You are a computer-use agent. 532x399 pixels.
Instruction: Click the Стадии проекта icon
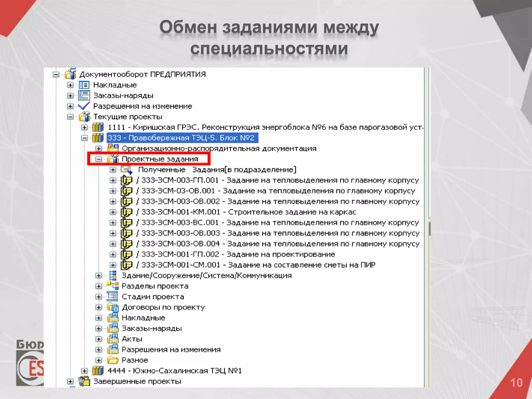pos(112,296)
